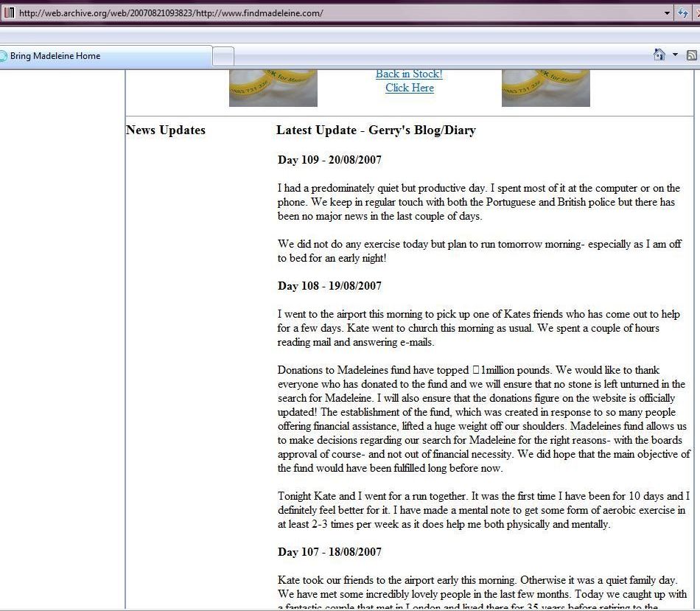The image size is (700, 611).
Task: Click the left yellow wristband image
Action: tap(273, 88)
